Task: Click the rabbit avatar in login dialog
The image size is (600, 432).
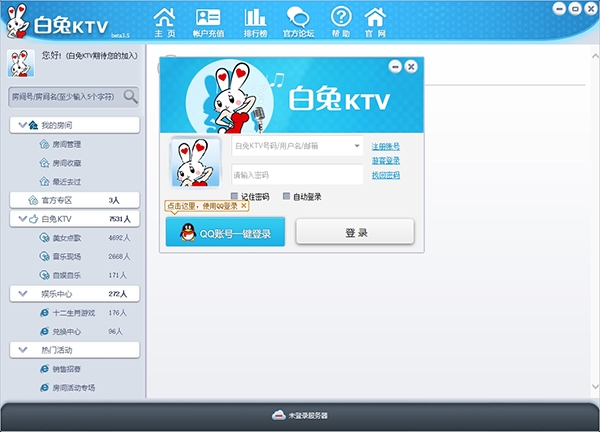Action: click(x=196, y=163)
